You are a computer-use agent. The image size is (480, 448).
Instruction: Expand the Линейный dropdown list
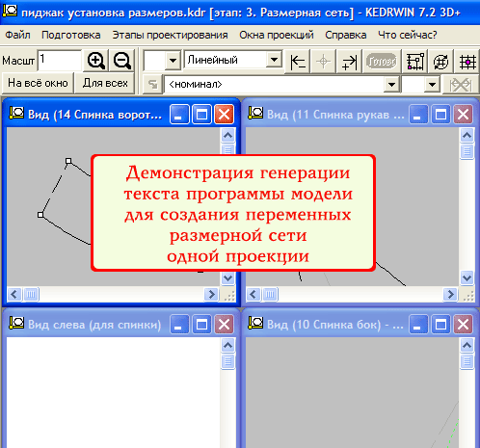[274, 60]
